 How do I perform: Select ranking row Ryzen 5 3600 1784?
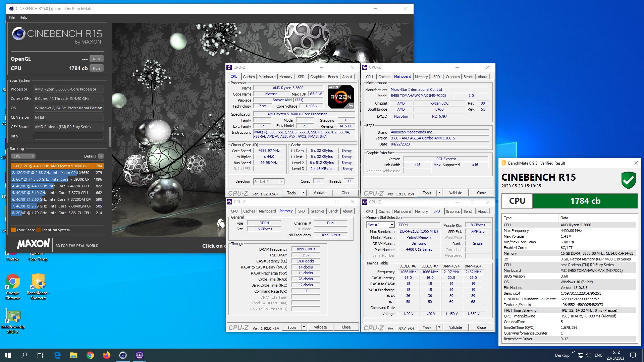click(x=57, y=166)
